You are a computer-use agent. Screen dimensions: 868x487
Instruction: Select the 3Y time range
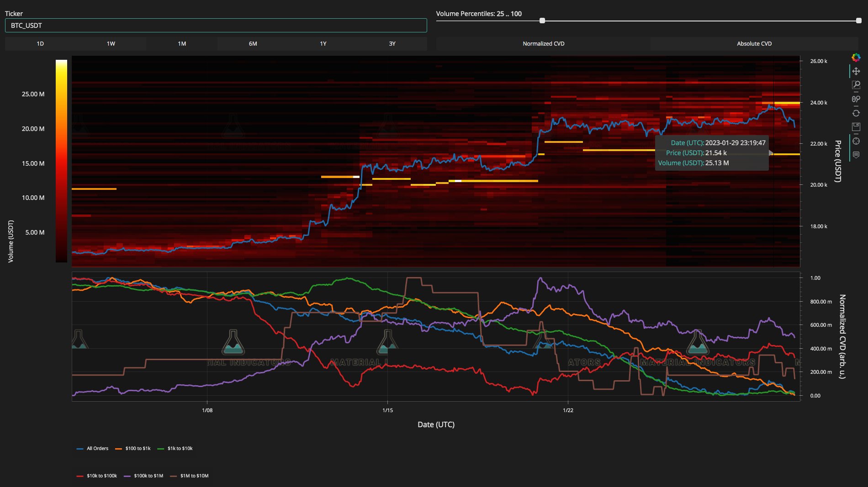click(392, 44)
